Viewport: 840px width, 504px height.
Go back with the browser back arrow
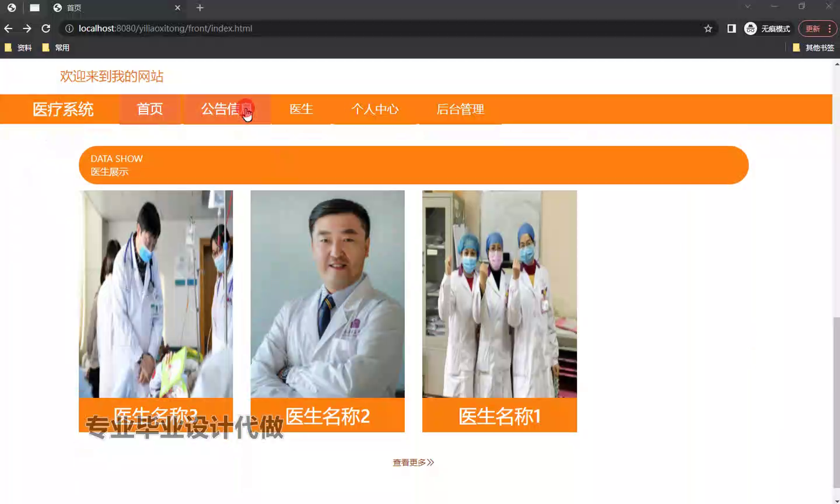coord(8,29)
